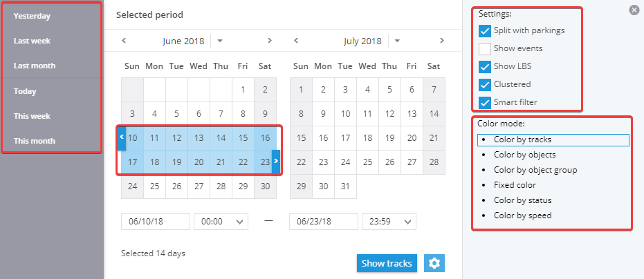This screenshot has height=279, width=644.
Task: Close the settings panel with X icon
Action: (634, 10)
